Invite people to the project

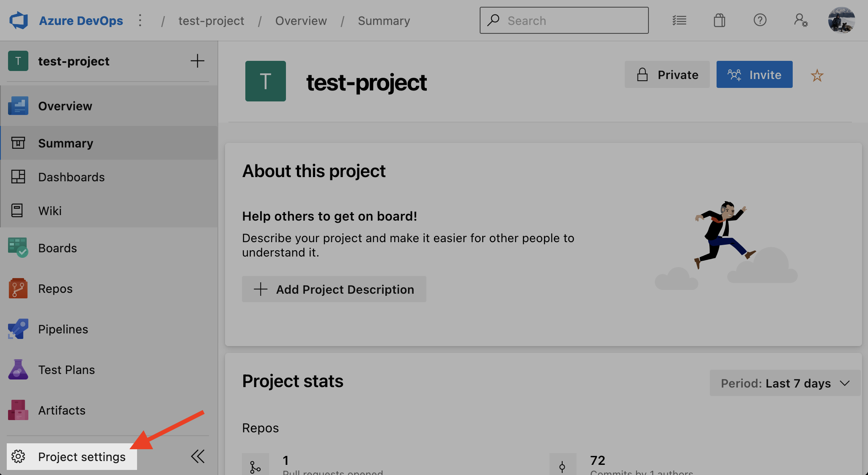(754, 74)
